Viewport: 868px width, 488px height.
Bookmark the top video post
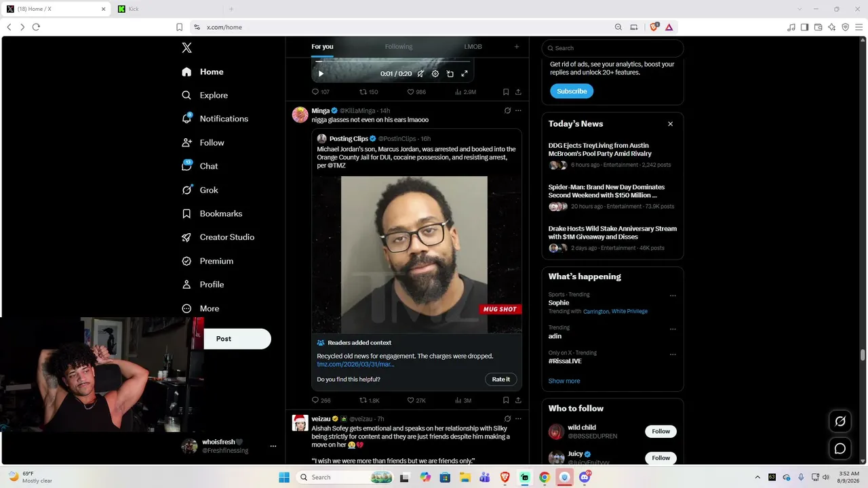[x=506, y=92]
